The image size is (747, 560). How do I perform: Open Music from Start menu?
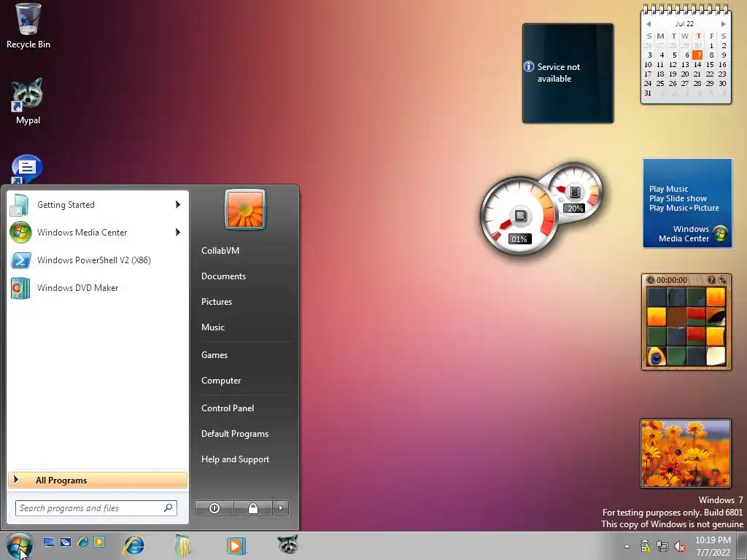[212, 327]
